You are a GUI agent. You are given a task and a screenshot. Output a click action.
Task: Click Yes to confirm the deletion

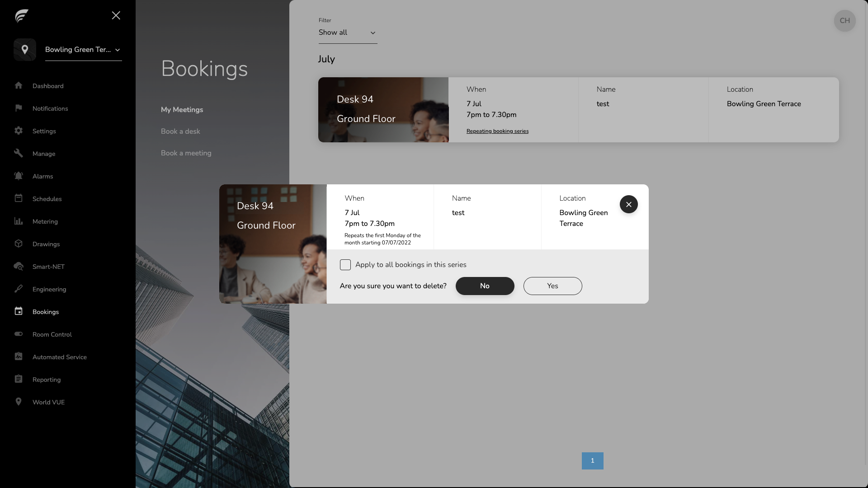coord(552,286)
